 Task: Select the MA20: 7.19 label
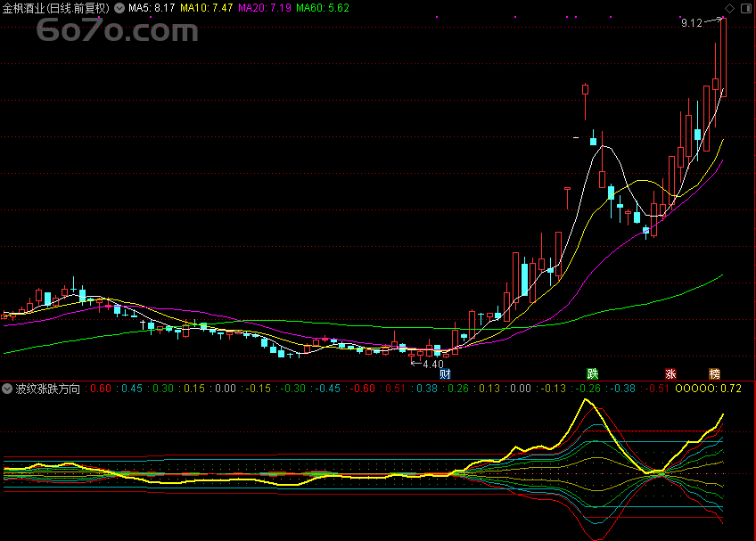(265, 8)
